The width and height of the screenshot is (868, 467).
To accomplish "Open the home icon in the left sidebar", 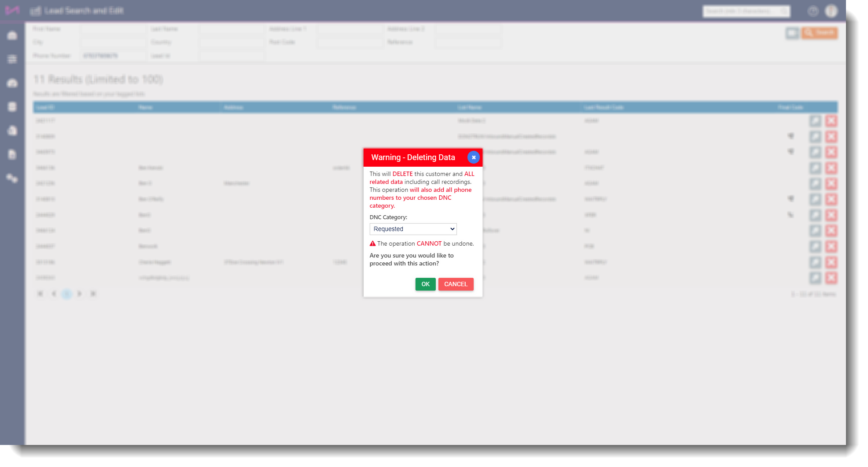I will pos(12,35).
